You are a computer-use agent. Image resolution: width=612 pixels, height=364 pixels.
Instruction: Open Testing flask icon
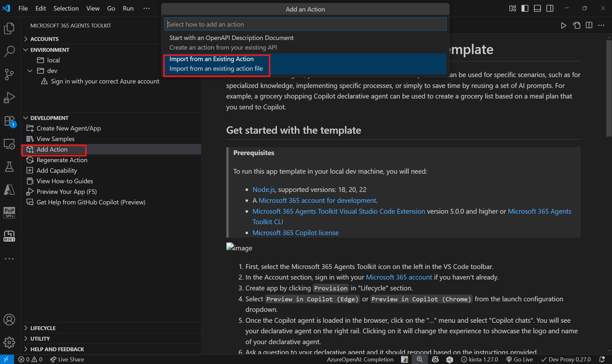coord(9,167)
